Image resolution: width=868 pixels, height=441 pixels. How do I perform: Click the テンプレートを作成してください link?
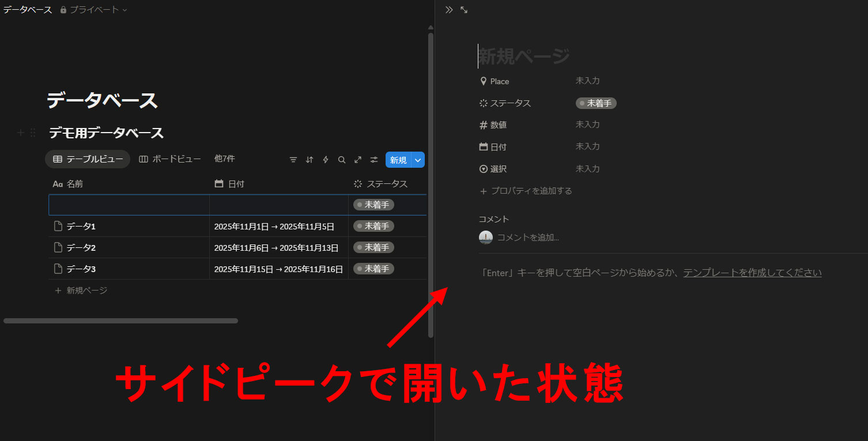752,273
